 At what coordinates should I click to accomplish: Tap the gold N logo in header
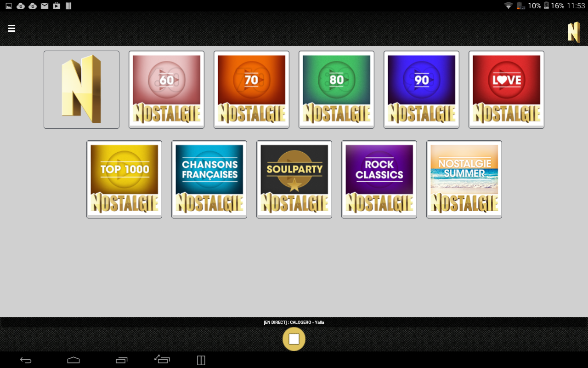[x=574, y=32]
